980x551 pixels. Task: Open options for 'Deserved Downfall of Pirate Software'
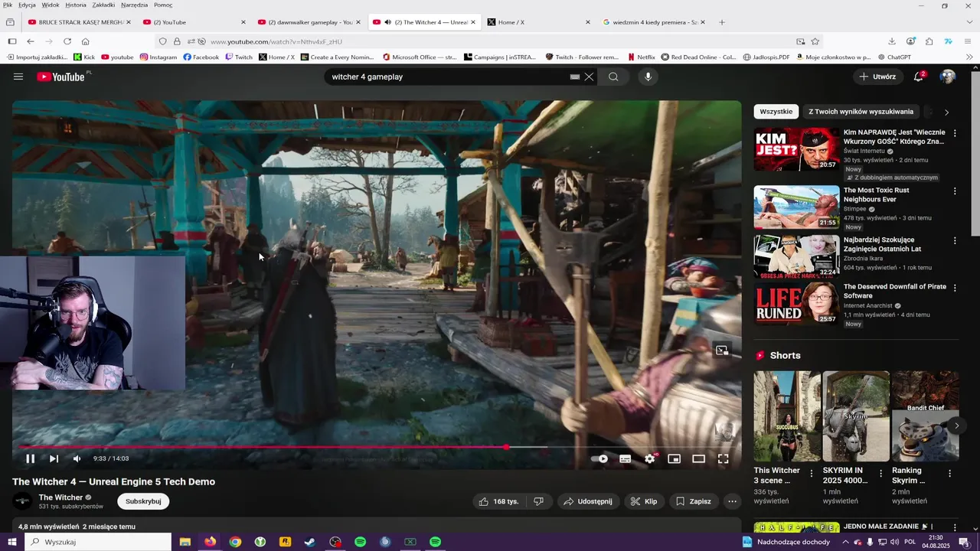pos(955,288)
